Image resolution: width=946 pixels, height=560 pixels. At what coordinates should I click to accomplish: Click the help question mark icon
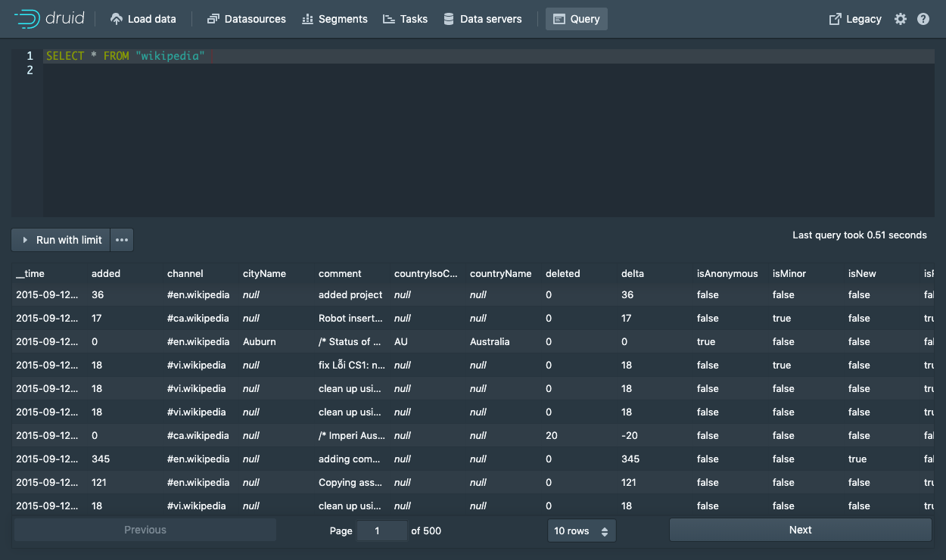(x=923, y=19)
